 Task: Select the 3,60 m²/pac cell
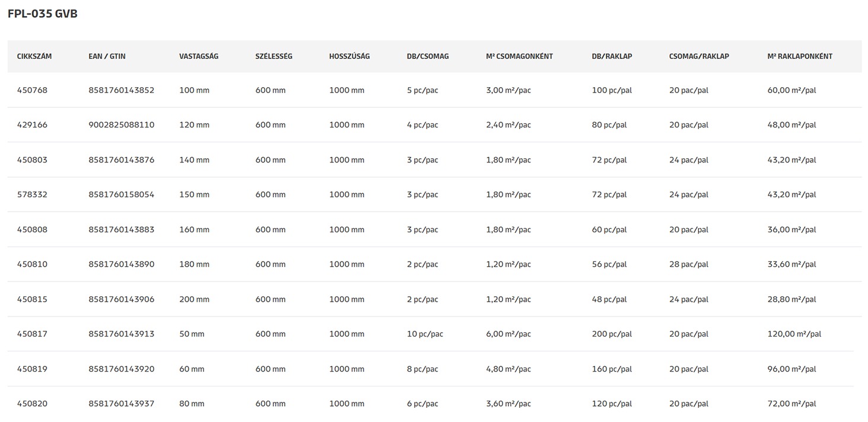pos(508,404)
